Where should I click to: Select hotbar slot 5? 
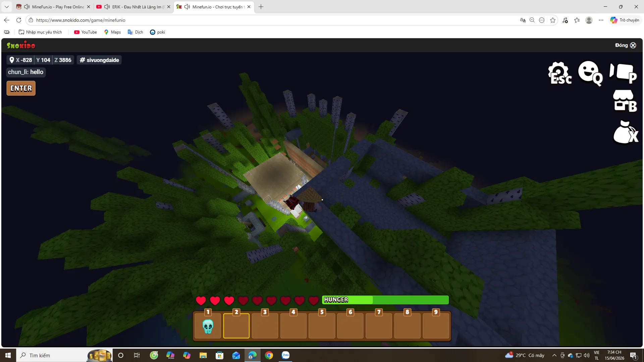(x=322, y=326)
